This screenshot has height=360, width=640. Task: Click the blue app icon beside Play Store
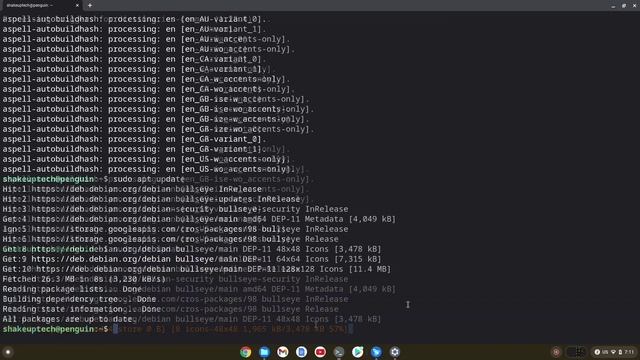[376, 352]
